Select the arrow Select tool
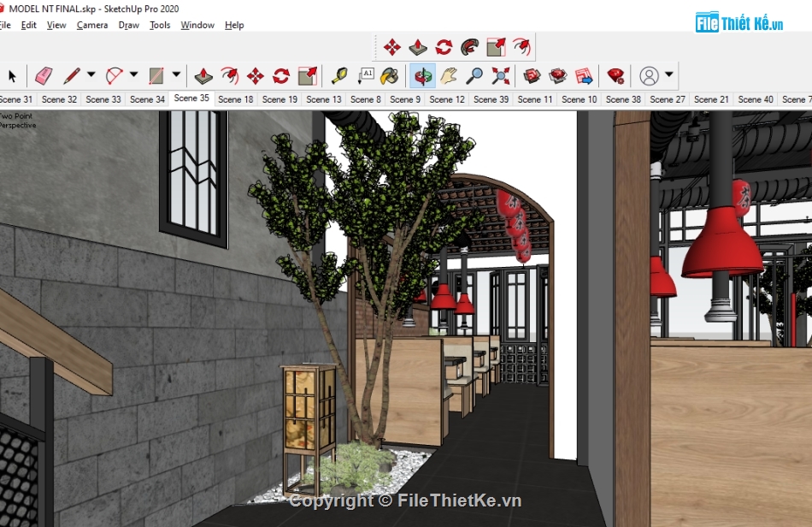This screenshot has height=527, width=812. pos(12,76)
